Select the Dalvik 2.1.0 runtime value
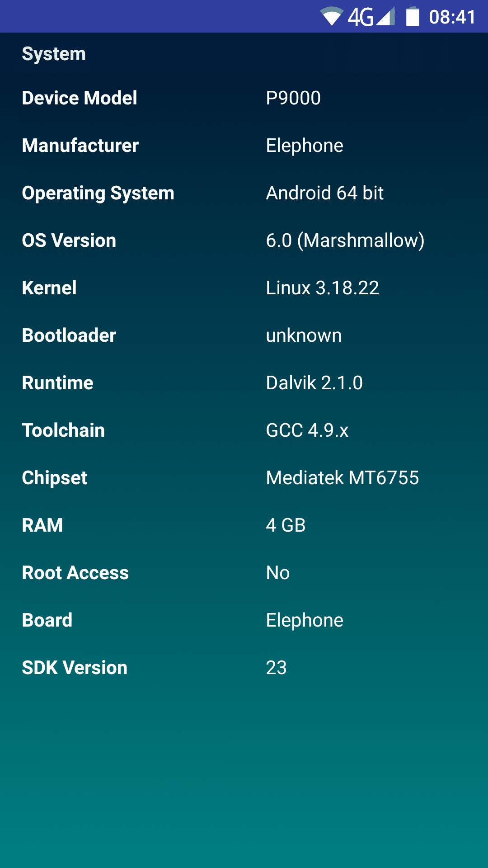The width and height of the screenshot is (488, 868). [314, 383]
